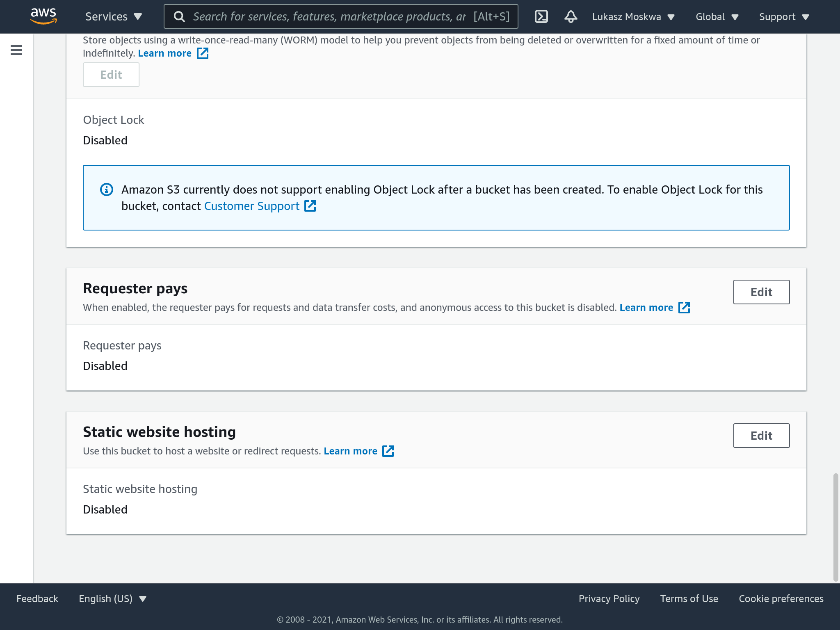Screen dimensions: 840x630
Task: Click Edit for Requester pays
Action: 761,292
